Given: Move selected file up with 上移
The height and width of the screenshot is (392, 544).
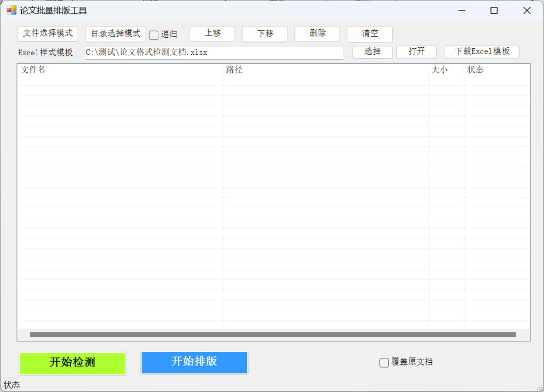Looking at the screenshot, I should point(212,33).
